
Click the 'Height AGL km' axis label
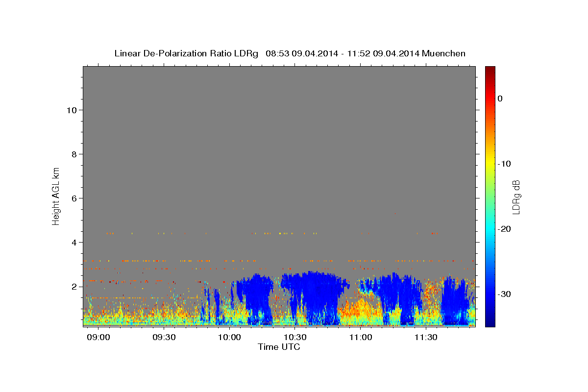(56, 196)
